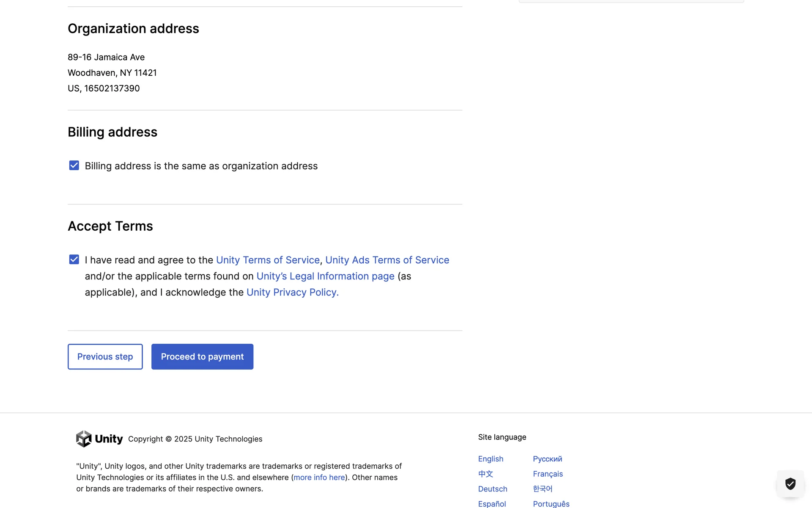Switch site language to Русский
The height and width of the screenshot is (508, 812).
[547, 459]
